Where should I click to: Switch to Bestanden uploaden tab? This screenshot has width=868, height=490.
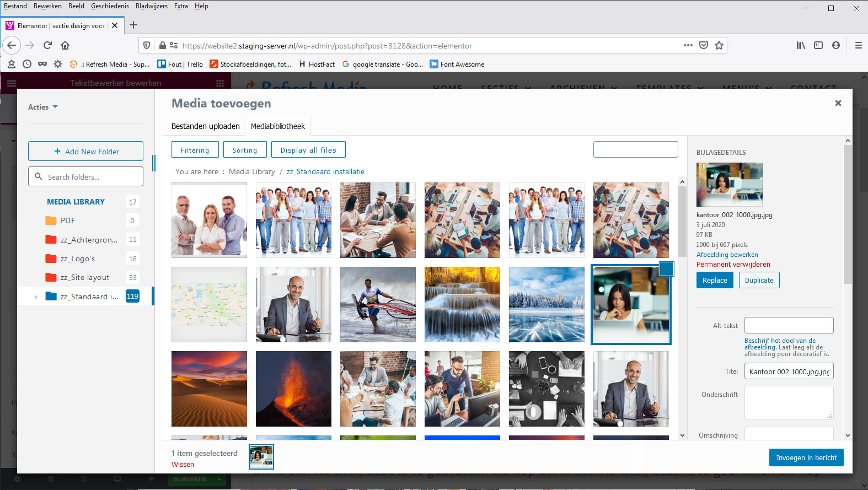[x=205, y=126]
